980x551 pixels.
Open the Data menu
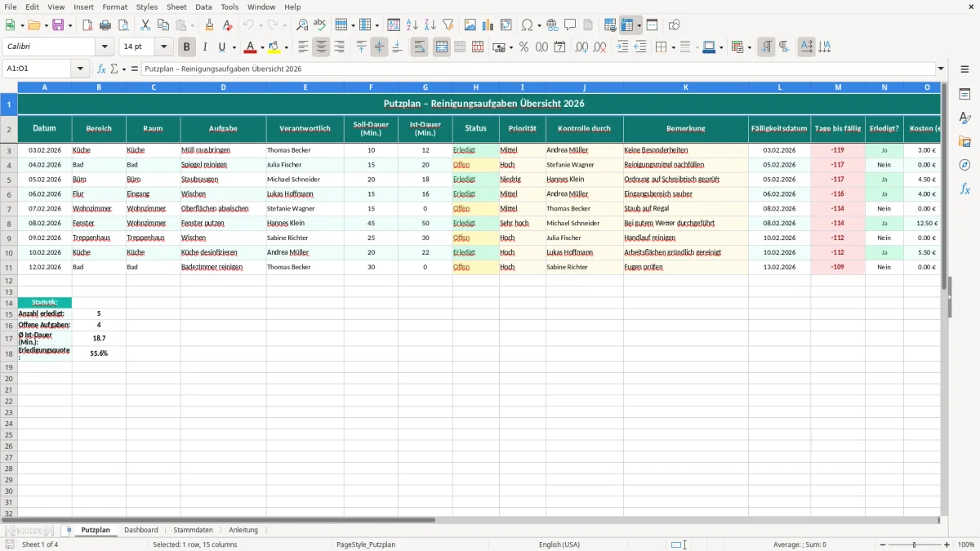pyautogui.click(x=203, y=7)
